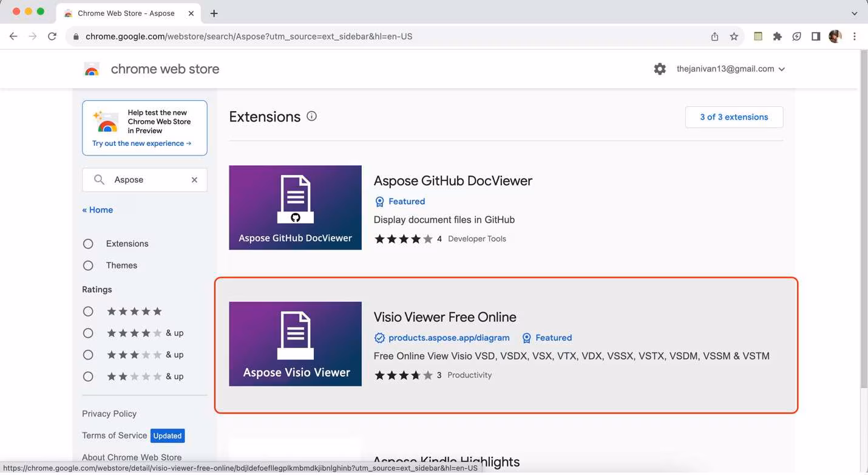Show info about Extensions results
This screenshot has width=868, height=475.
pos(311,116)
